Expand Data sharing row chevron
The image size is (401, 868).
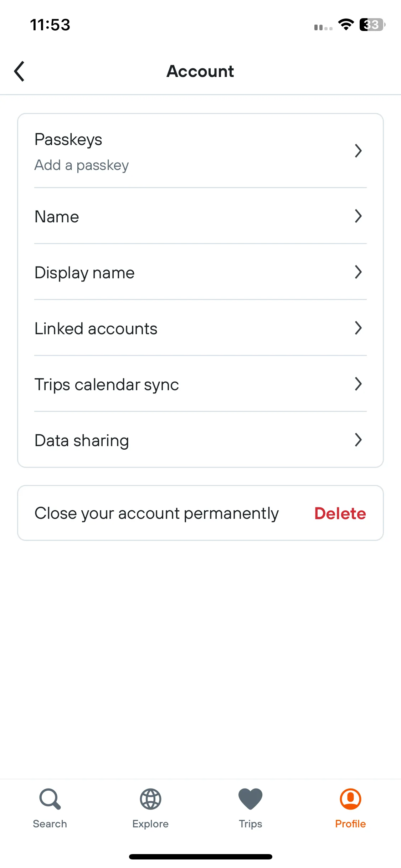tap(358, 440)
